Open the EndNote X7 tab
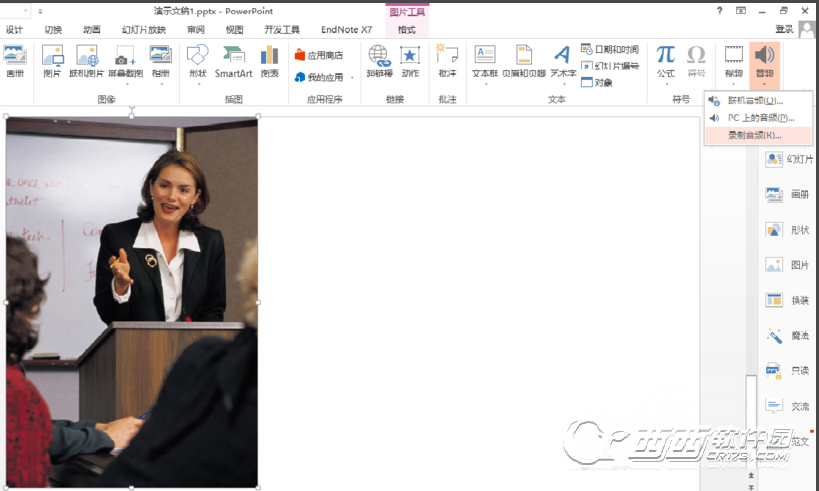 coord(346,30)
